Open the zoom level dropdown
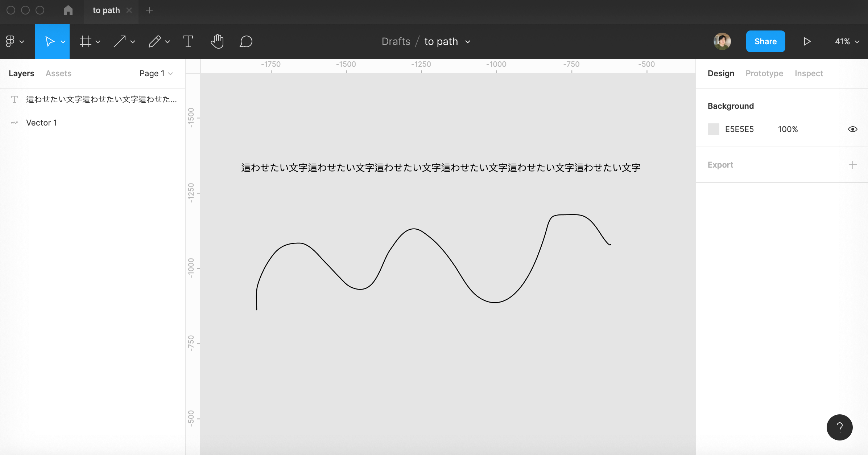 (846, 41)
